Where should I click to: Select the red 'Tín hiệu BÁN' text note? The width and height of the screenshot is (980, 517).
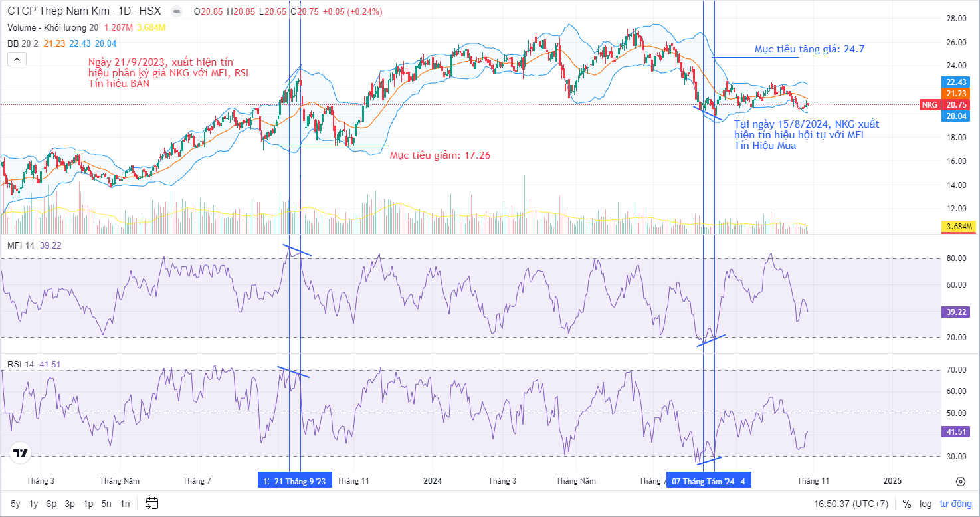tap(119, 84)
